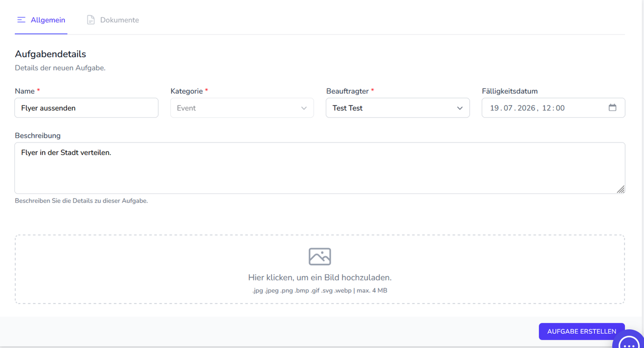Expand the Beauftragter dropdown Test Test
Viewport: 644px width, 348px height.
click(x=398, y=108)
